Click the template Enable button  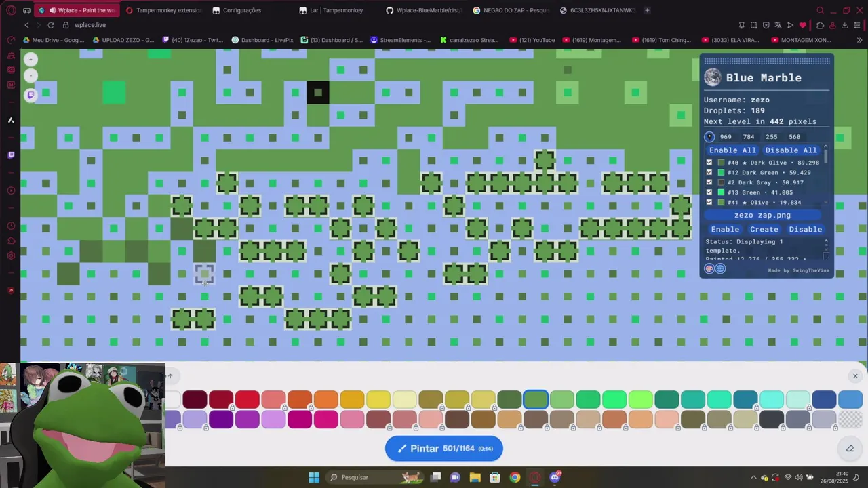coord(725,229)
